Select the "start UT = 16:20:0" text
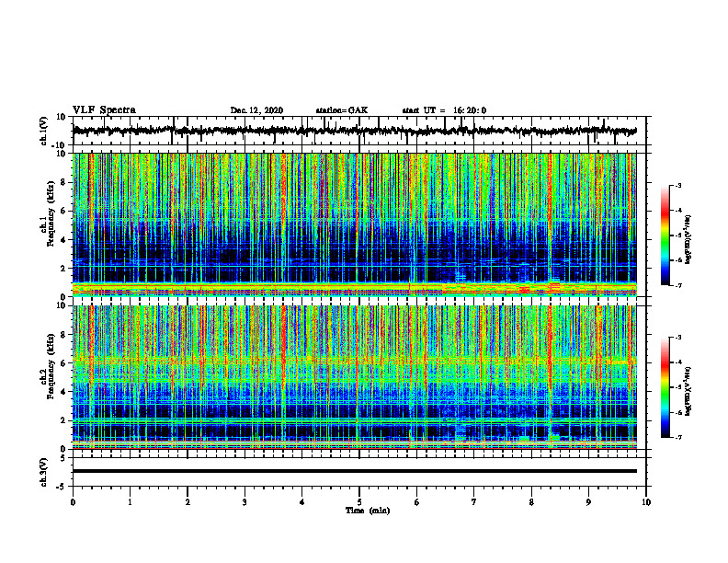Screen dimensions: 728x563 click(444, 110)
